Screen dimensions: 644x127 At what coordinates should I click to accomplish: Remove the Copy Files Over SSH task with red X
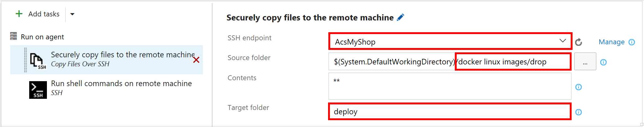click(x=196, y=60)
